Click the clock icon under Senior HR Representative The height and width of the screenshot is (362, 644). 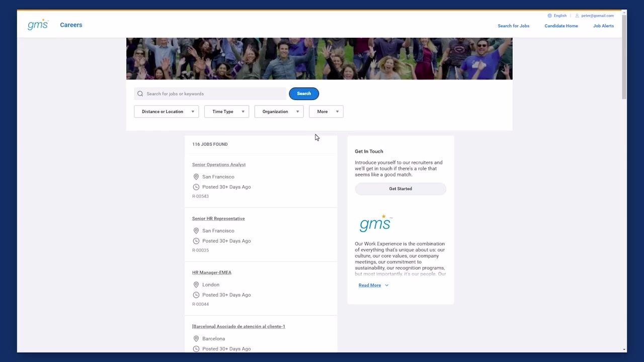(x=196, y=241)
